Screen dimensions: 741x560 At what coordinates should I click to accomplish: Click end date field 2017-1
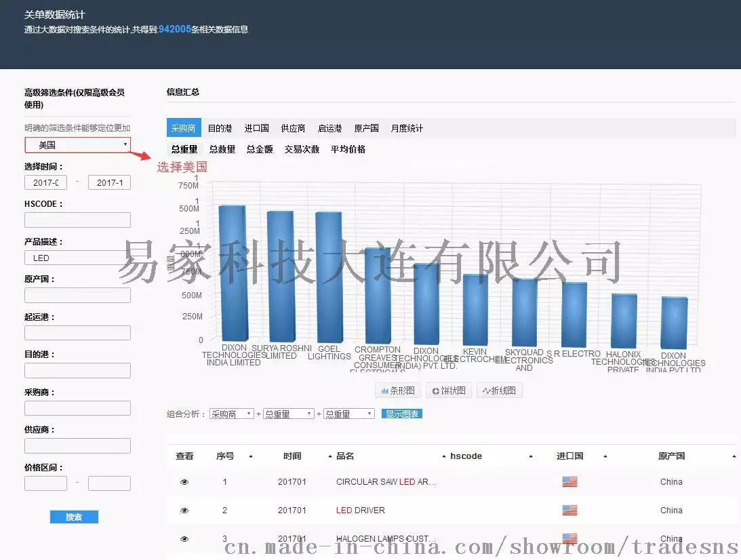click(x=109, y=182)
